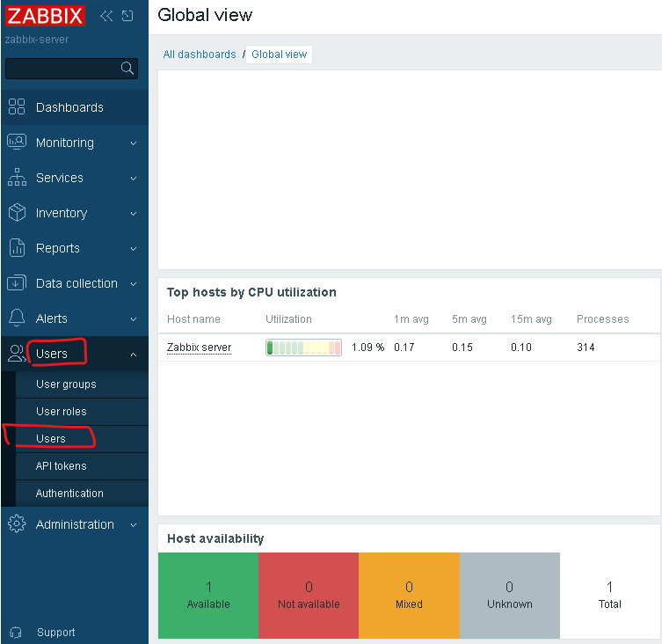
Task: Click the 314 processes value
Action: (x=586, y=348)
